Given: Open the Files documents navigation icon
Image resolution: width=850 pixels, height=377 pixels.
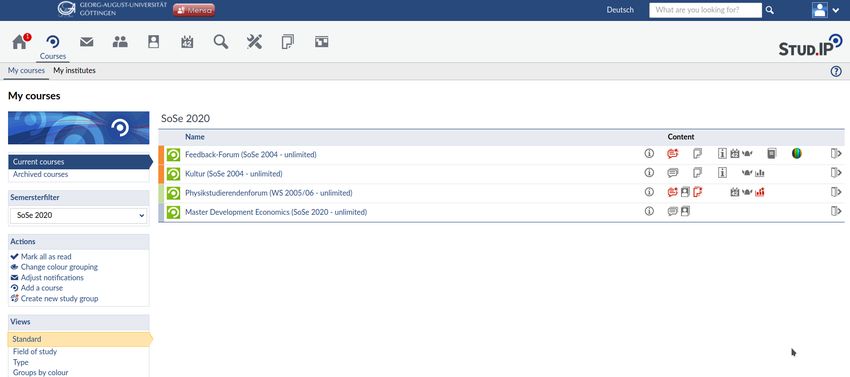Looking at the screenshot, I should coord(288,42).
